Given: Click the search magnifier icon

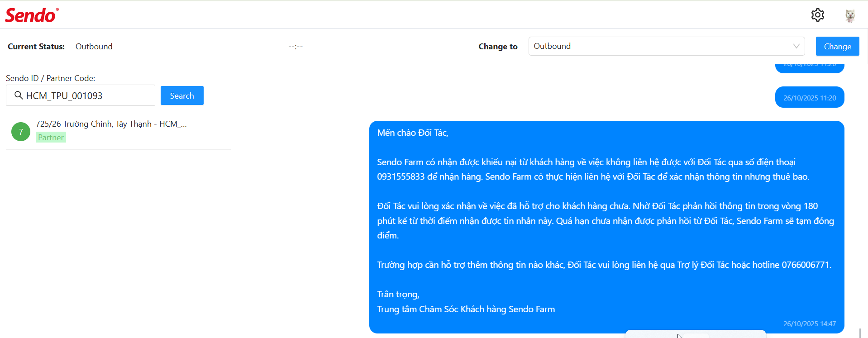Looking at the screenshot, I should 19,95.
